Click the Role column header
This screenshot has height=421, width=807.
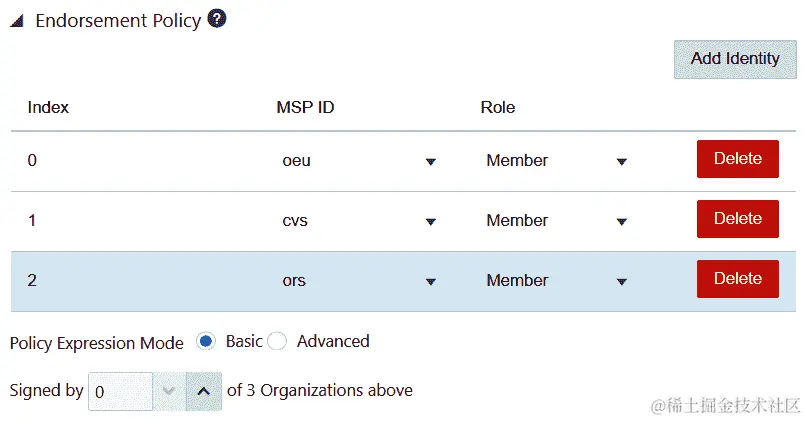click(498, 107)
